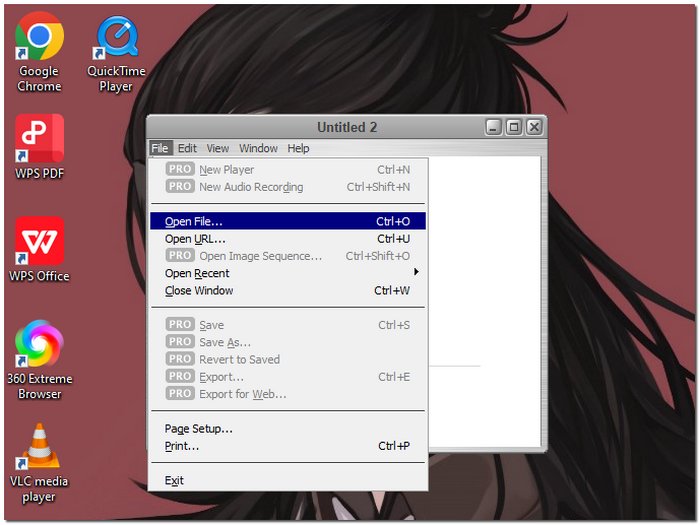Click PRO Open Image Sequence entry
The image size is (700, 525).
[x=288, y=256]
